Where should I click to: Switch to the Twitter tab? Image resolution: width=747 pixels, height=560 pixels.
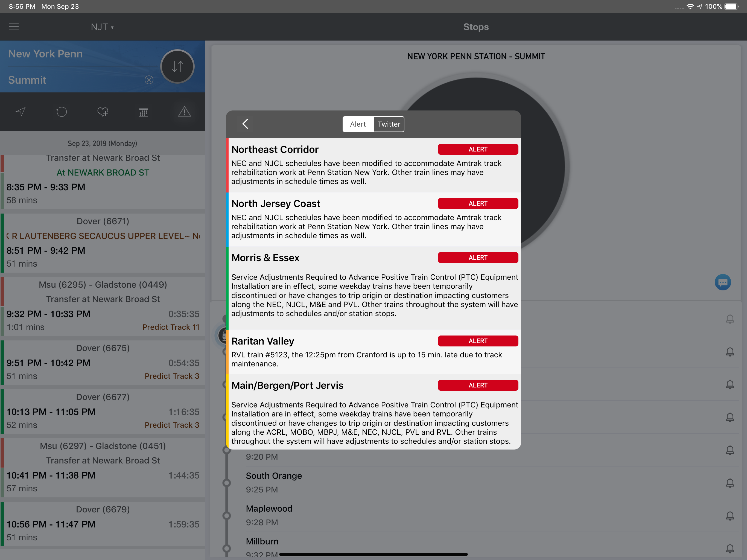tap(389, 124)
